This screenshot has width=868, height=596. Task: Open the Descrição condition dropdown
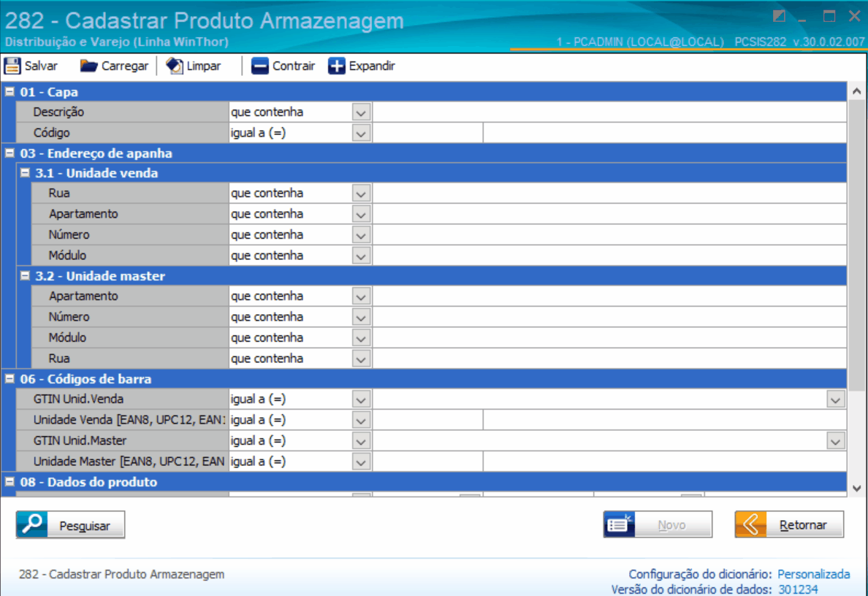[361, 112]
